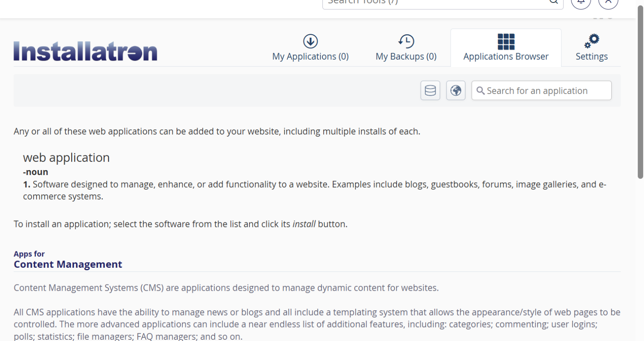Click the magnifier icon in application search
644x341 pixels.
coord(480,90)
